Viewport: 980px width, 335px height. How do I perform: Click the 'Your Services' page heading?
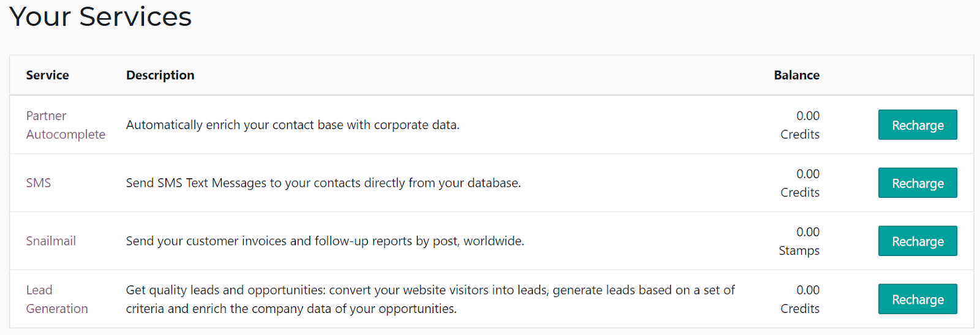click(x=100, y=17)
